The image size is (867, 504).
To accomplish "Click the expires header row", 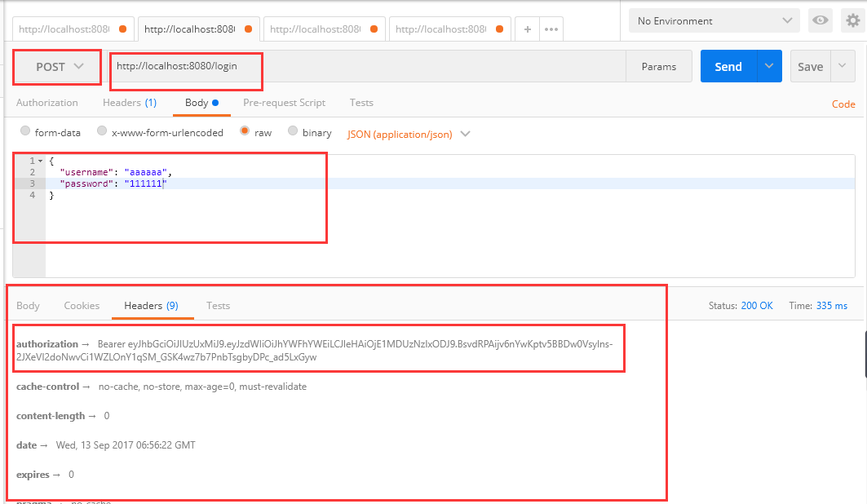I will click(45, 474).
